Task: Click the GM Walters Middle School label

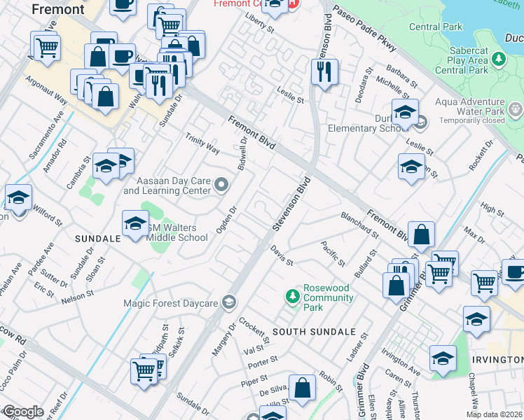Action: [177, 232]
